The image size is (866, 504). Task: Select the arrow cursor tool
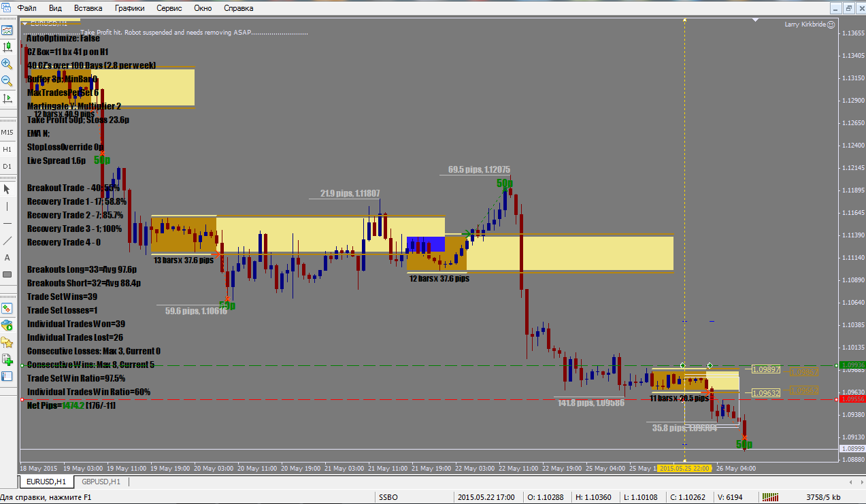[x=7, y=189]
